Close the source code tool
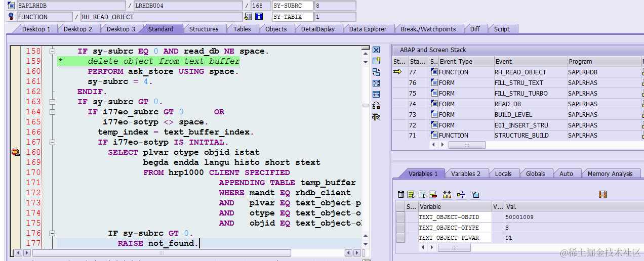 (376, 50)
